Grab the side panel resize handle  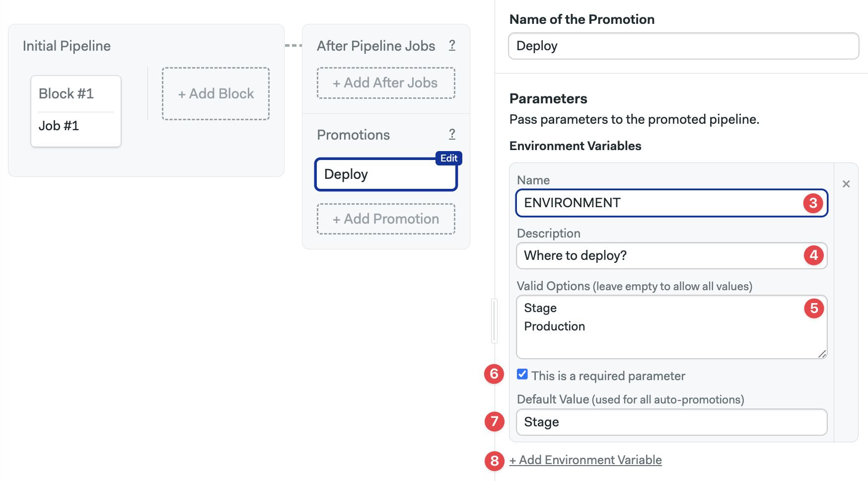click(494, 321)
